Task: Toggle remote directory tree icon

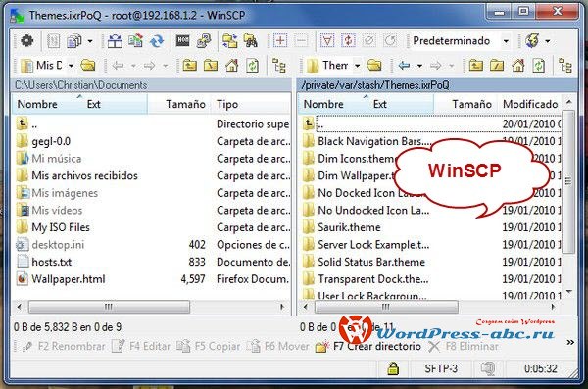Action: point(565,66)
